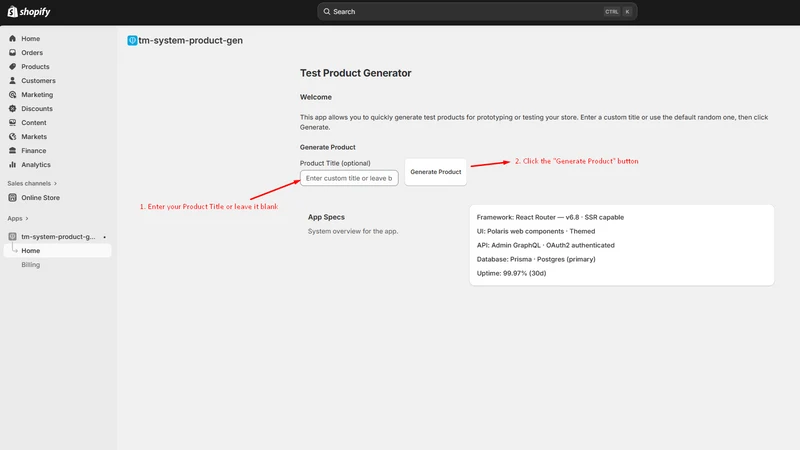
Task: Click the Marketing target icon
Action: 12,94
